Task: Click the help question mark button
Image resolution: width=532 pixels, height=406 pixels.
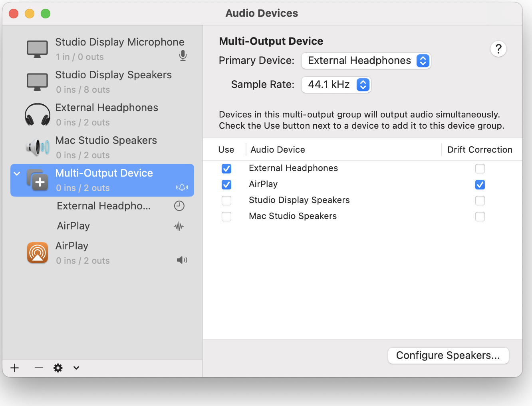Action: point(498,49)
